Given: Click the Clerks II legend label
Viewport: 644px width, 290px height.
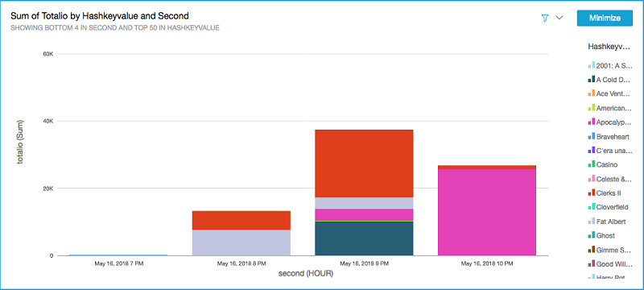Looking at the screenshot, I should 609,193.
